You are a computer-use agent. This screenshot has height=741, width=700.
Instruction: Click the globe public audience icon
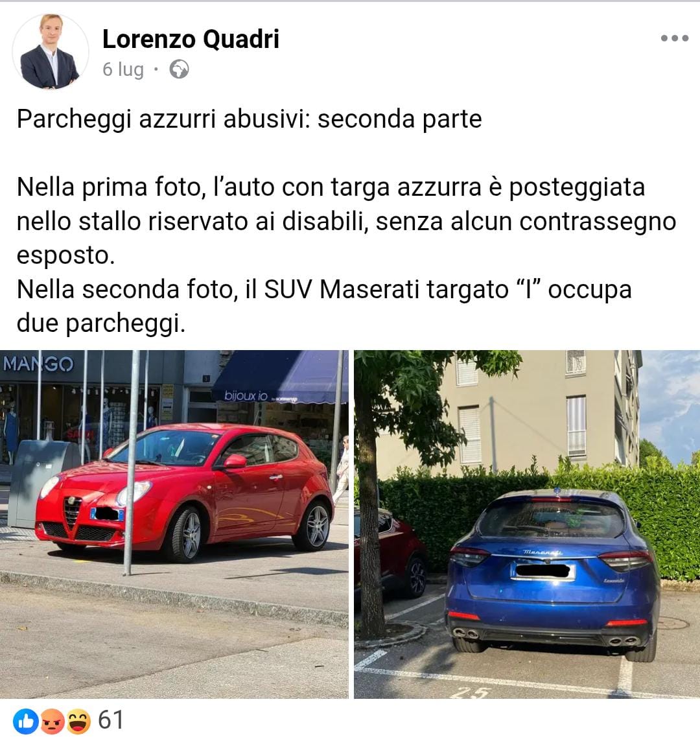click(179, 69)
